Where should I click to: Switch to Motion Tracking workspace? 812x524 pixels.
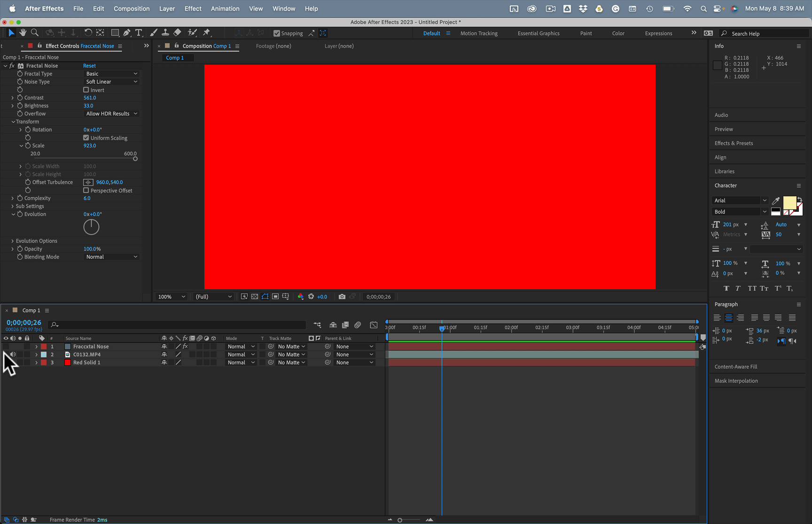click(x=479, y=33)
